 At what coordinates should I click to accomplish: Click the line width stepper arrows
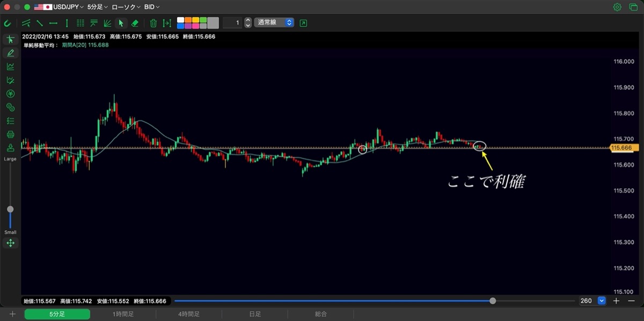247,23
